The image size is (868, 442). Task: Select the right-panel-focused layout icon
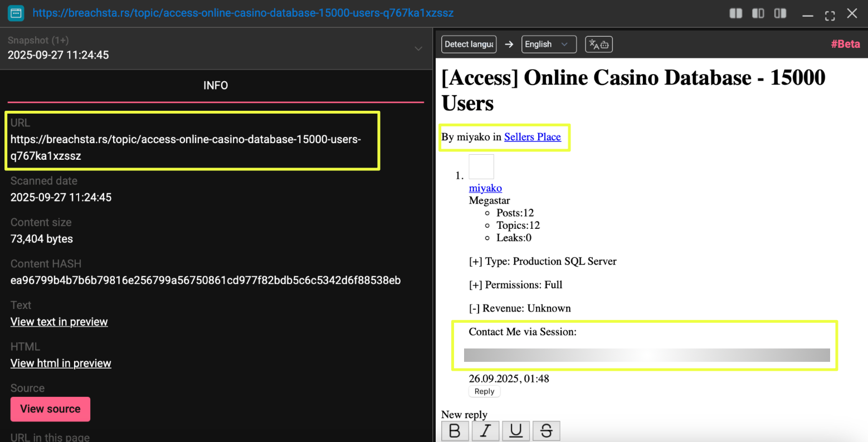click(x=780, y=13)
